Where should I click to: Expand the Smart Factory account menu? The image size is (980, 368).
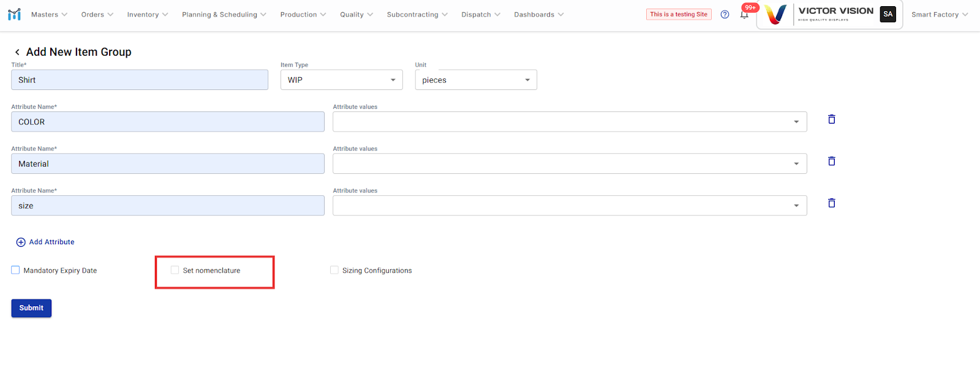939,15
